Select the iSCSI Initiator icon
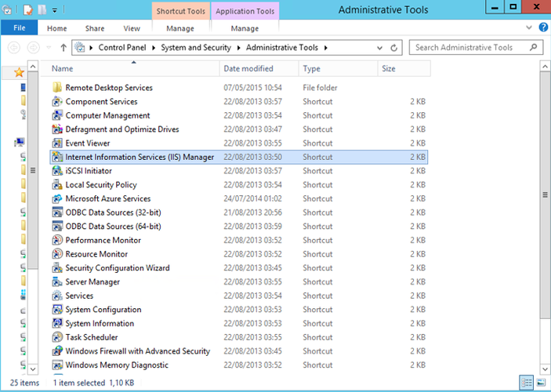 57,171
